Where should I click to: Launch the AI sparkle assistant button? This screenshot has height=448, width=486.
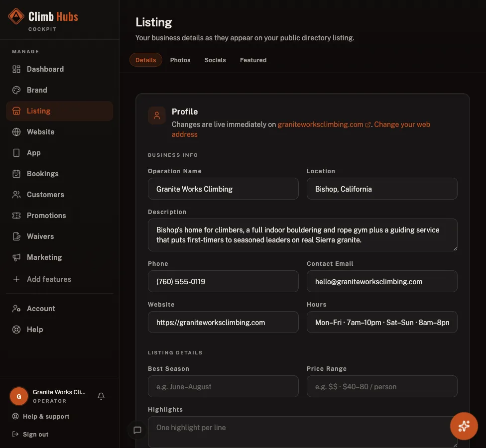[x=464, y=426]
